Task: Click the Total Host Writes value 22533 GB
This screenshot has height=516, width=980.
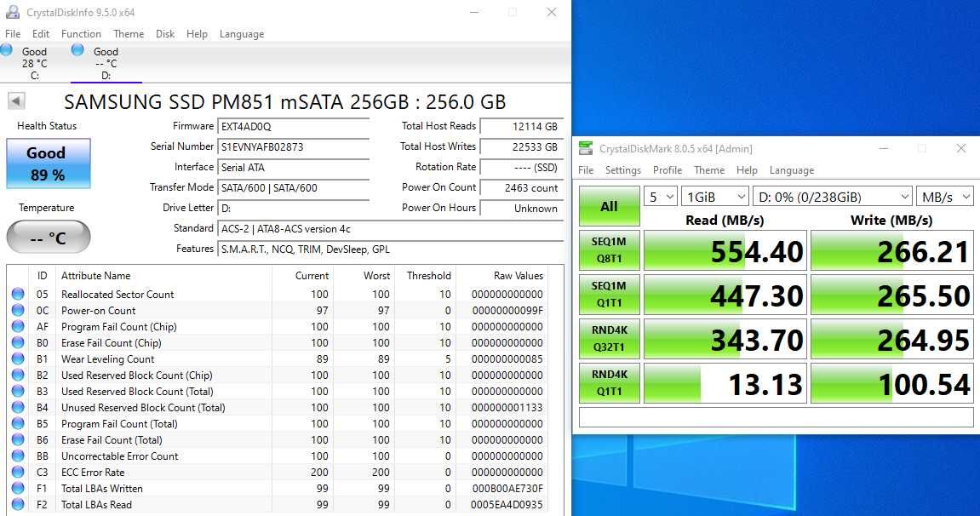Action: (521, 146)
